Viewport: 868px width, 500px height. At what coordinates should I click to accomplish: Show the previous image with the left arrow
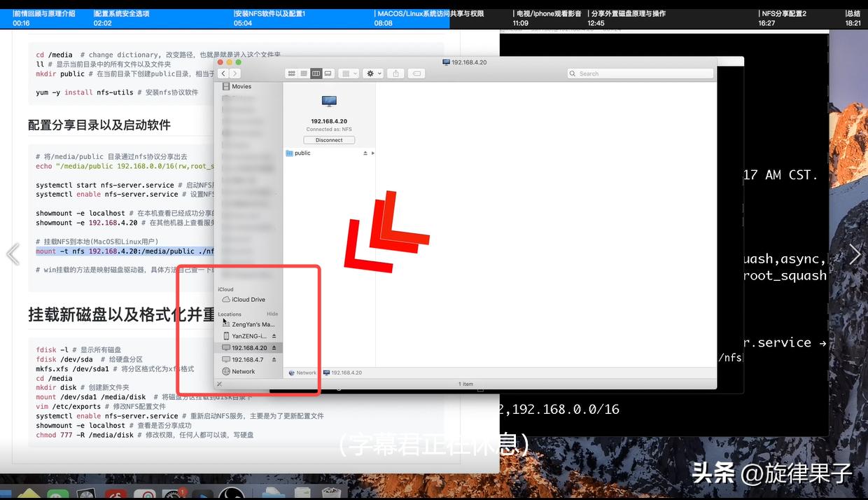coord(13,254)
